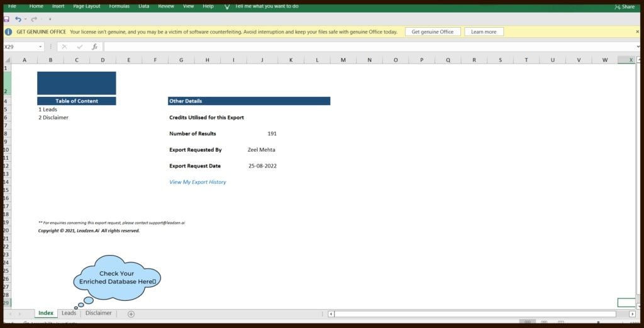
Task: Open the Name Box dropdown arrow
Action: coord(41,47)
